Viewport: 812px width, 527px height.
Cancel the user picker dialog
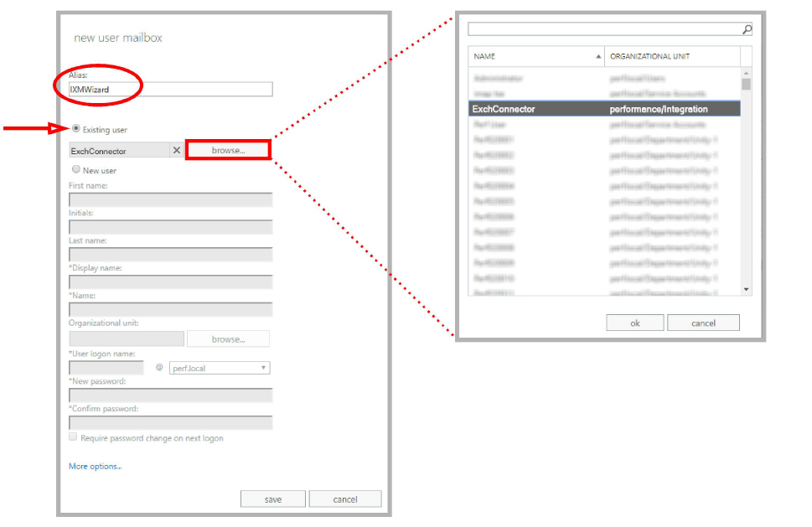[703, 323]
